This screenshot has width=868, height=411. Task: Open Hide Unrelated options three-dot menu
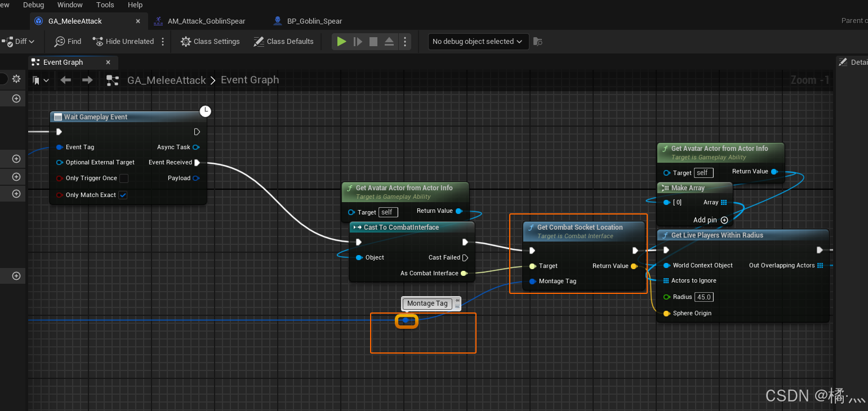pos(163,42)
